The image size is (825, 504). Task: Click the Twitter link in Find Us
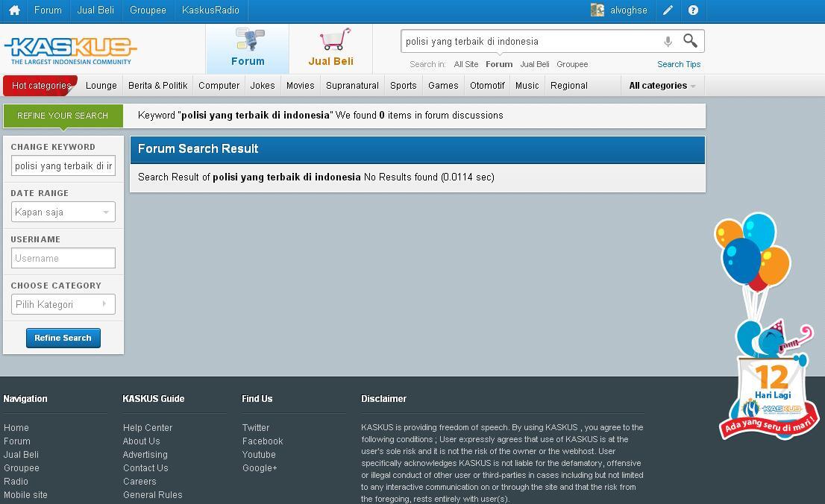pyautogui.click(x=256, y=428)
